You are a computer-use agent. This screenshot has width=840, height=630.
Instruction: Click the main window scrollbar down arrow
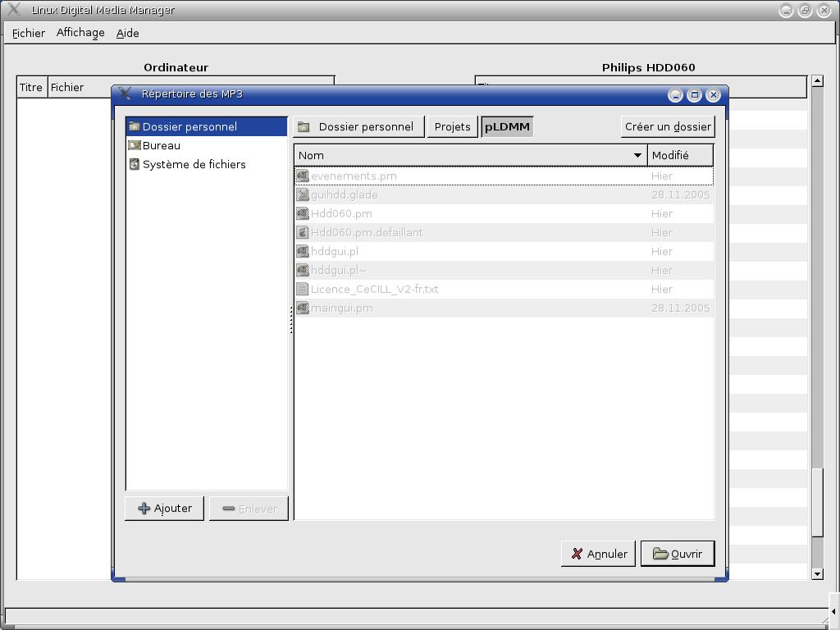[817, 573]
